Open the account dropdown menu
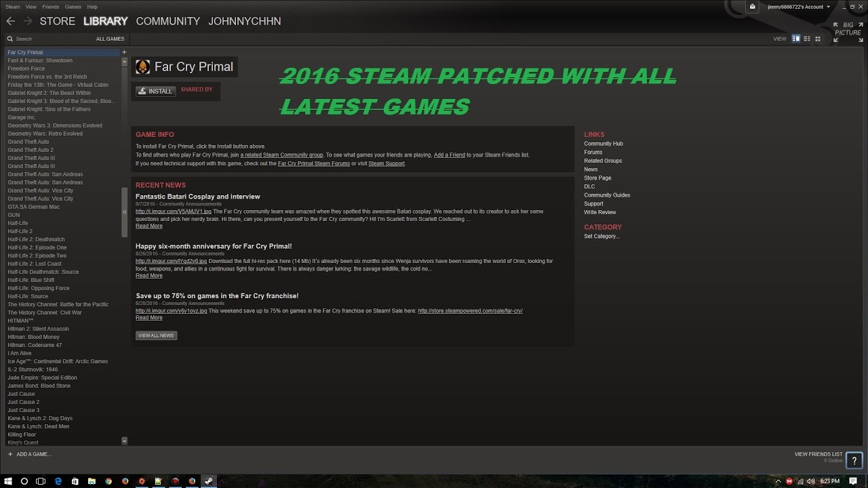This screenshot has height=488, width=868. 799,7
